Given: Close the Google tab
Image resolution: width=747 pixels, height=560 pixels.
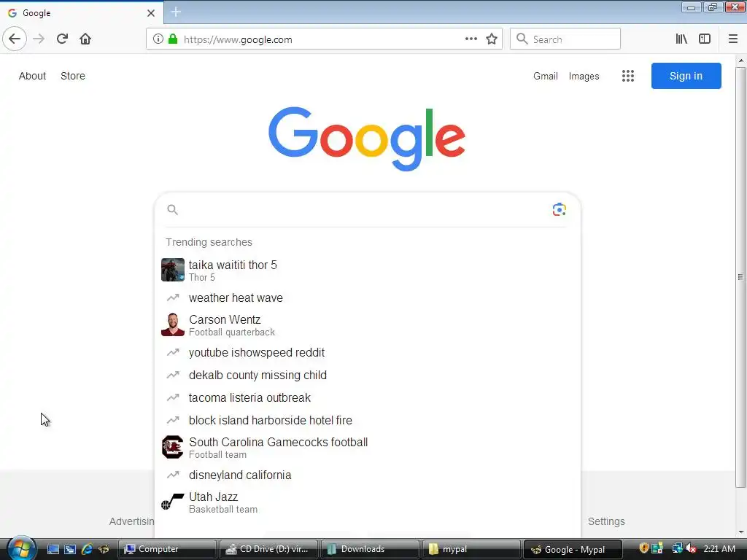Looking at the screenshot, I should click(x=150, y=13).
